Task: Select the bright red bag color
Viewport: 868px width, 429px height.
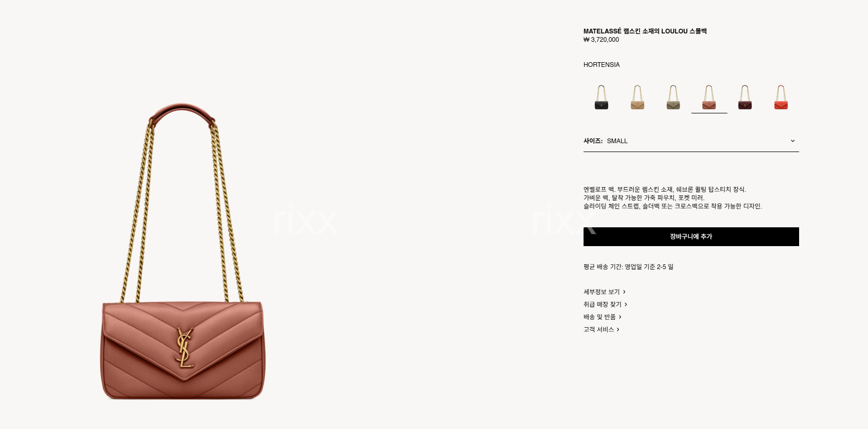Action: tap(781, 97)
